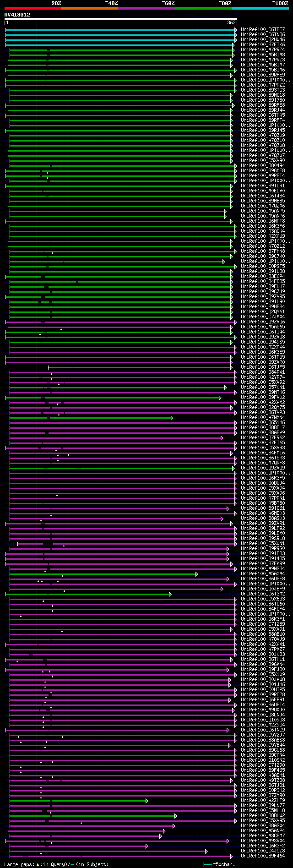Click the AV418012 query name
Screen dimensions: 293x868
pyautogui.click(x=17, y=15)
